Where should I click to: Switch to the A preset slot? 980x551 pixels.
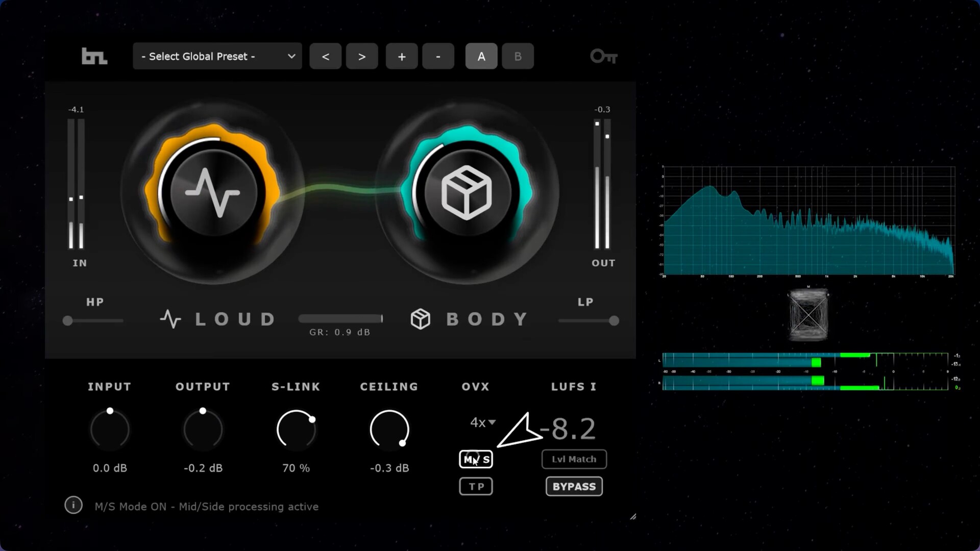pyautogui.click(x=481, y=56)
